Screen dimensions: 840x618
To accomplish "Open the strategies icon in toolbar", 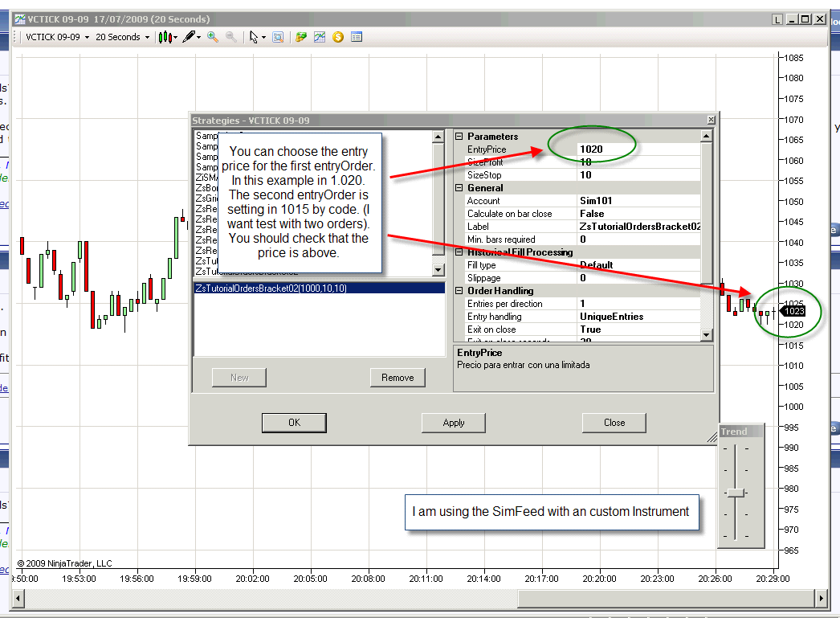I will click(x=301, y=37).
